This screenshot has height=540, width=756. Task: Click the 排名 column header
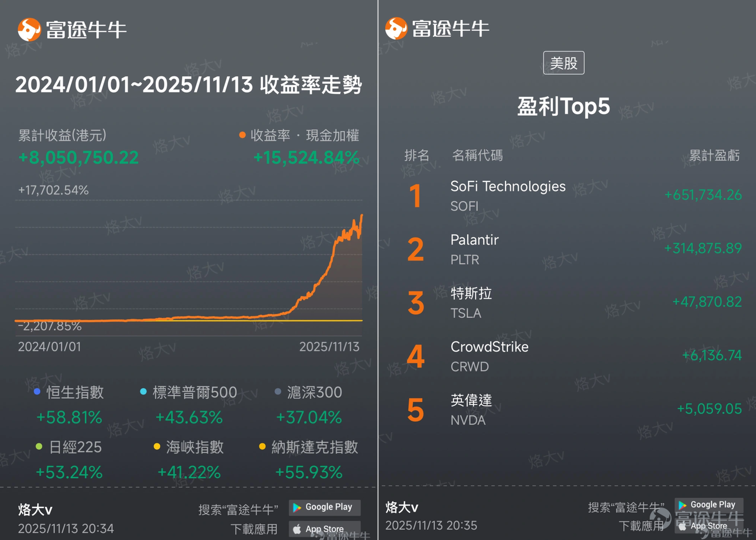click(x=416, y=155)
